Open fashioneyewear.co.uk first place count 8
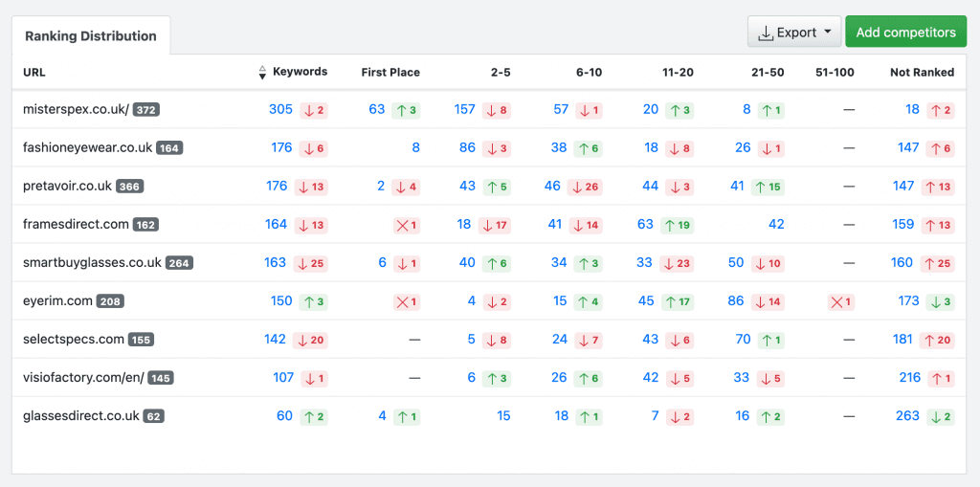This screenshot has width=980, height=487. (415, 147)
